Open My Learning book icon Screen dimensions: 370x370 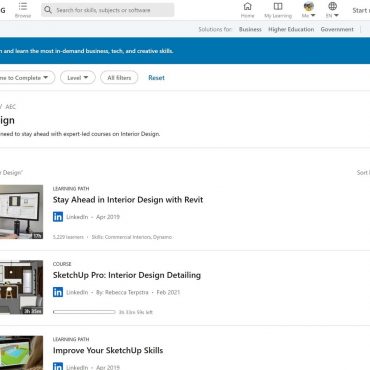[x=278, y=6]
